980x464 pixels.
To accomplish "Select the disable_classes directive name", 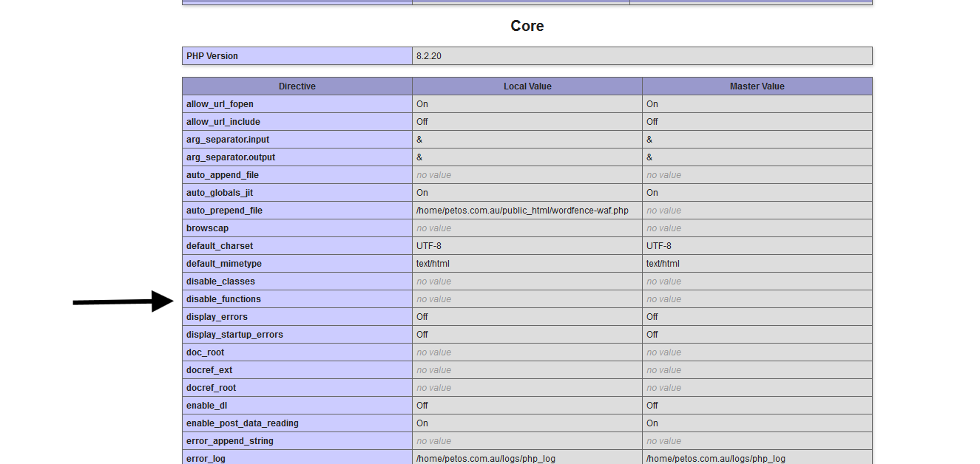I will (220, 282).
